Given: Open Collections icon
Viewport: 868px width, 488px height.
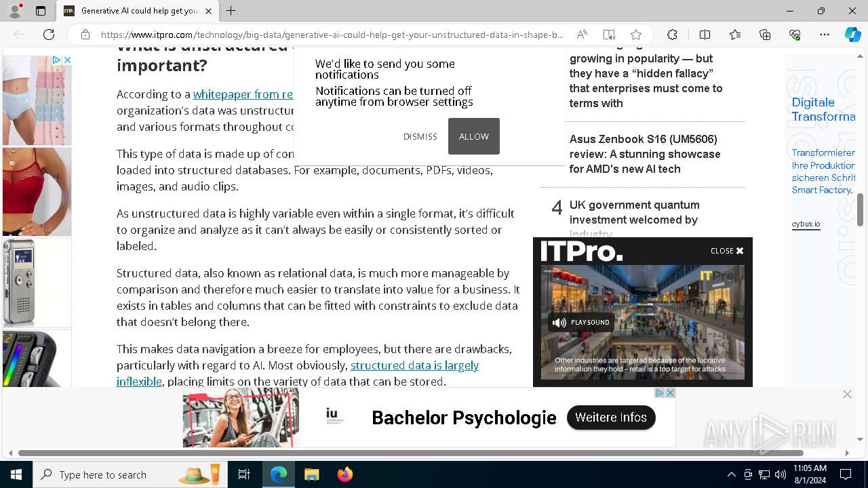Looking at the screenshot, I should pos(765,35).
